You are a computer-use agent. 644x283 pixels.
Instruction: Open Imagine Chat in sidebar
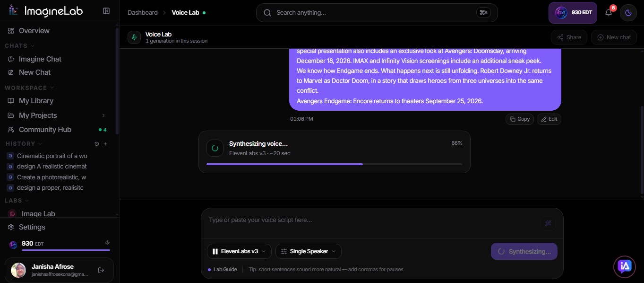(x=40, y=59)
